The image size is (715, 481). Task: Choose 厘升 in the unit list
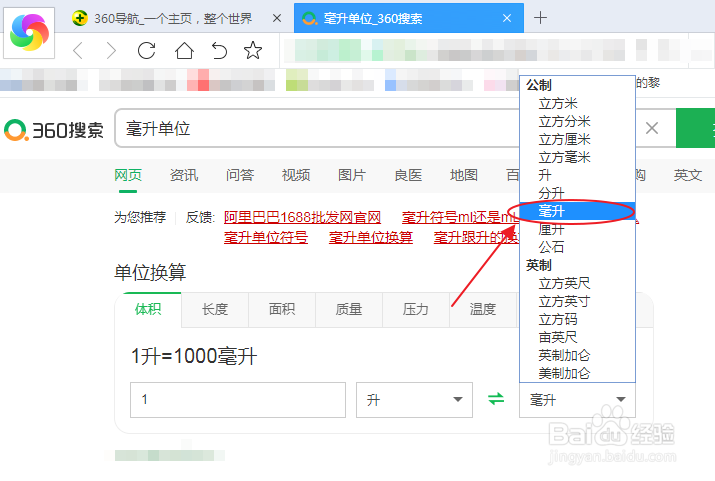pos(577,229)
